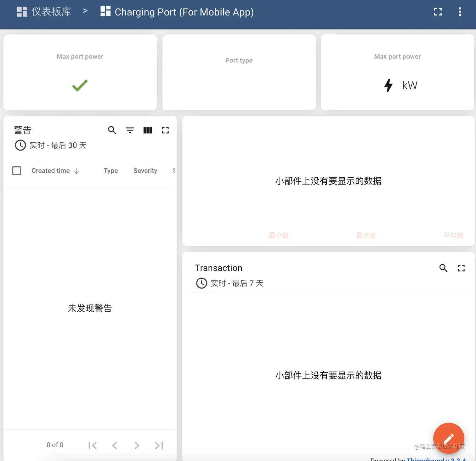Click the 最小值 legend label

click(x=279, y=235)
